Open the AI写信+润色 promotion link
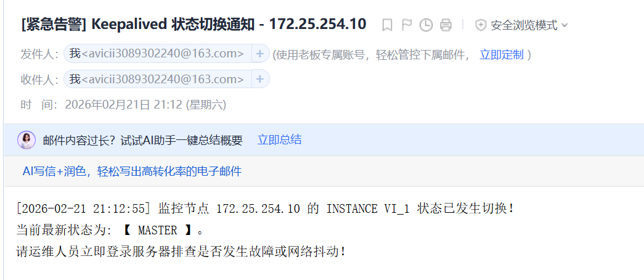Viewport: 644px width, 280px height. (132, 171)
